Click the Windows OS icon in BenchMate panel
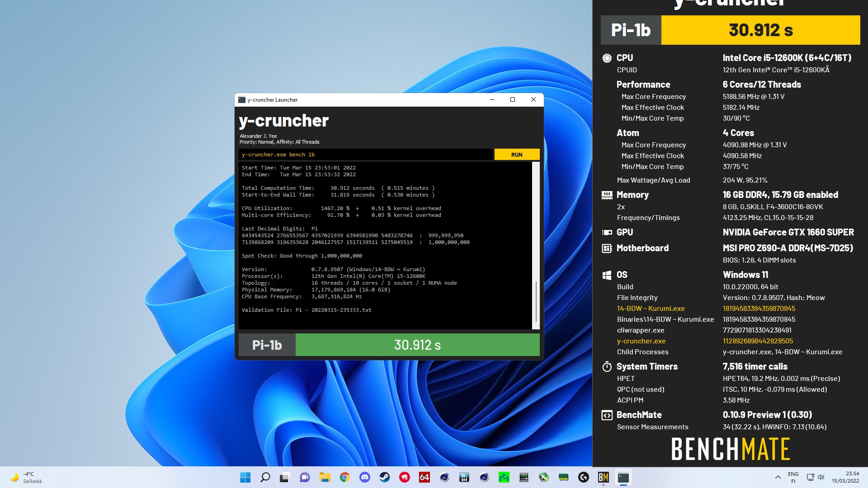 (607, 275)
